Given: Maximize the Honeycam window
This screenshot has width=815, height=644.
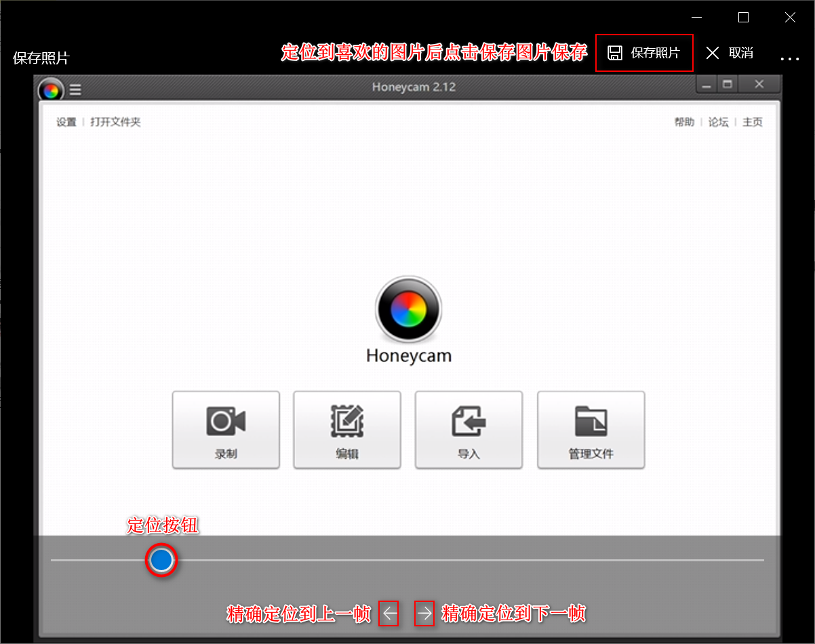Looking at the screenshot, I should (x=728, y=85).
